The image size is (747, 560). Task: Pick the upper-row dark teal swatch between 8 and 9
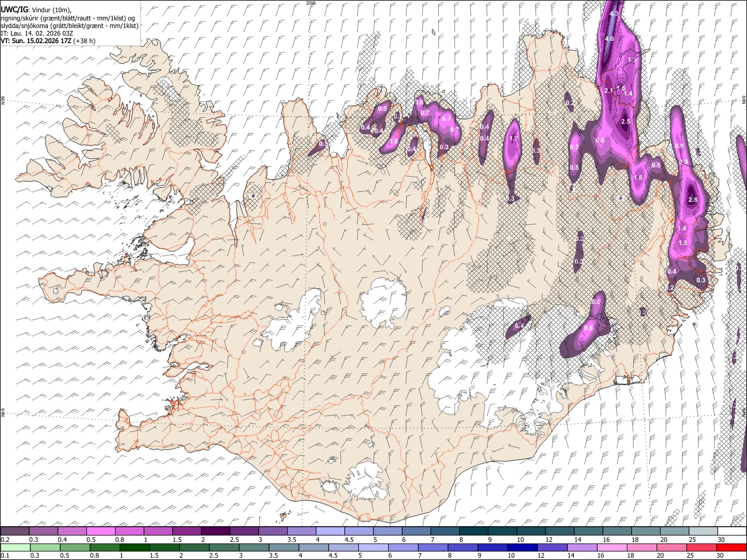tap(473, 531)
